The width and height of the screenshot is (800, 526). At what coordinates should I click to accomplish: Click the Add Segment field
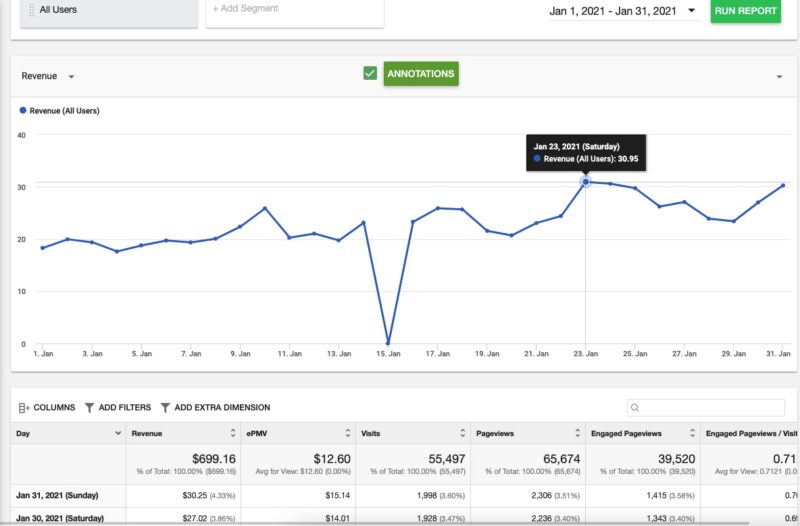pyautogui.click(x=294, y=12)
